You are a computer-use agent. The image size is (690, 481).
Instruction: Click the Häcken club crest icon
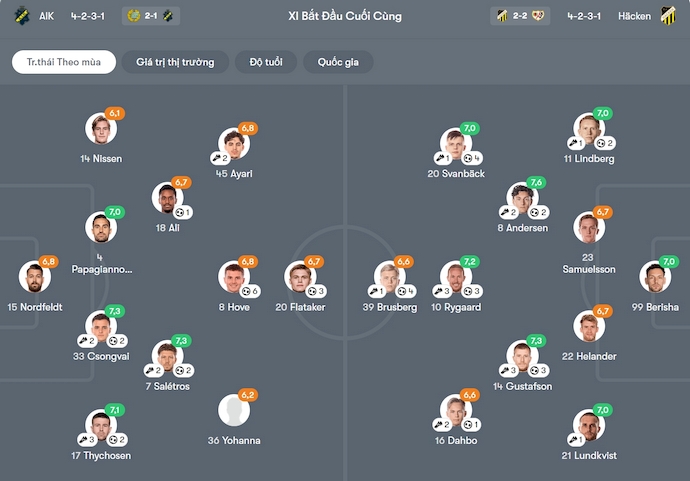click(668, 16)
